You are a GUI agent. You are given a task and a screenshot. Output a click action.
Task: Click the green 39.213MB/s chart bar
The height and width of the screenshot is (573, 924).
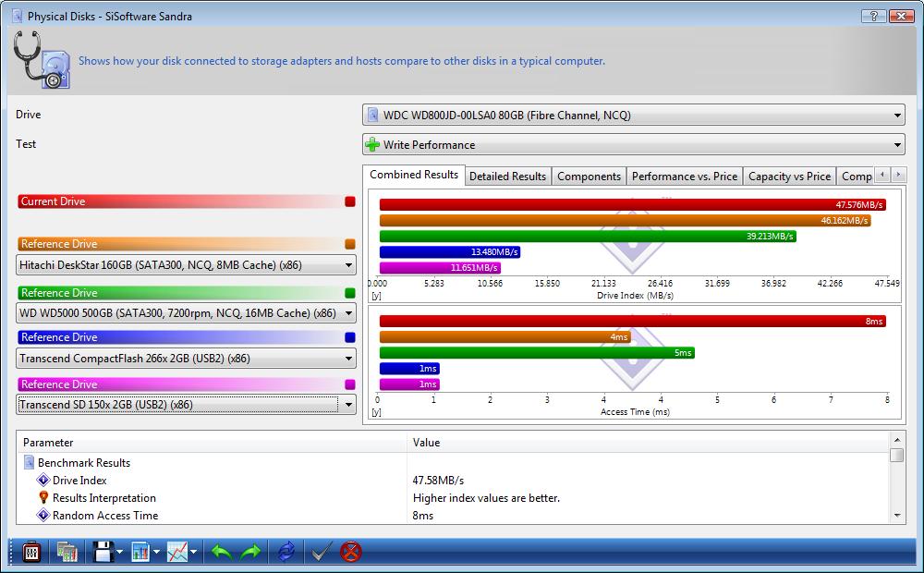(x=588, y=237)
